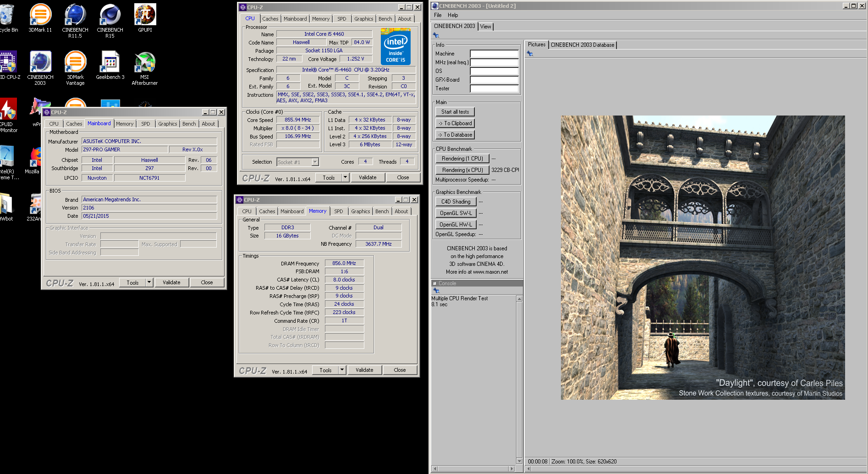Screen dimensions: 868x474
Task: Open the Help menu in CINEBENCH
Action: coord(453,15)
